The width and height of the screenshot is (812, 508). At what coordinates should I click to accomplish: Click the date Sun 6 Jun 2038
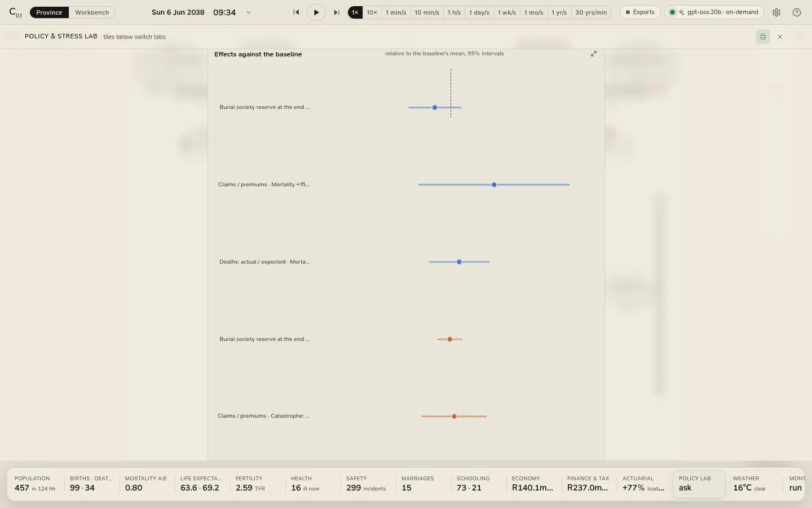(x=178, y=12)
